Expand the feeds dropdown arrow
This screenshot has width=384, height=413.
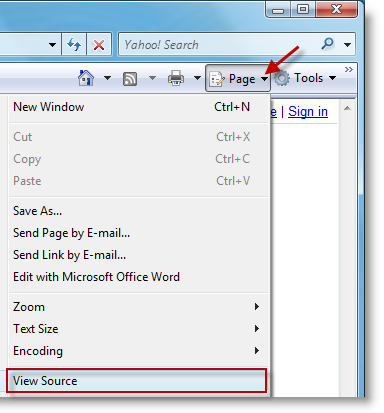point(152,78)
